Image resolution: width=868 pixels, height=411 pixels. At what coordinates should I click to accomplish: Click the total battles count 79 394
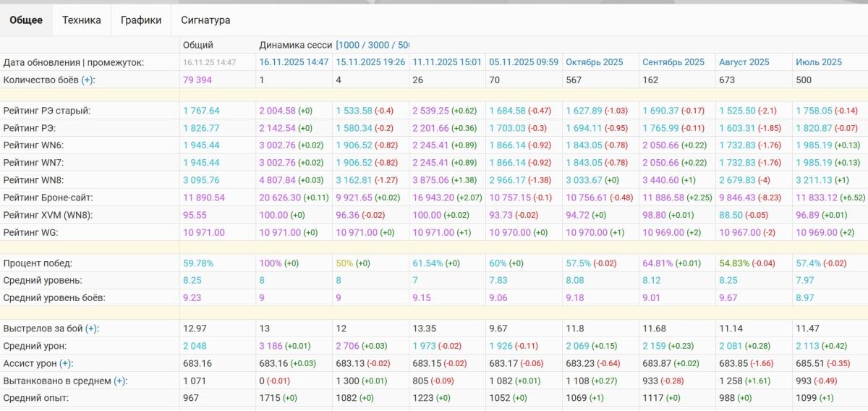(197, 80)
